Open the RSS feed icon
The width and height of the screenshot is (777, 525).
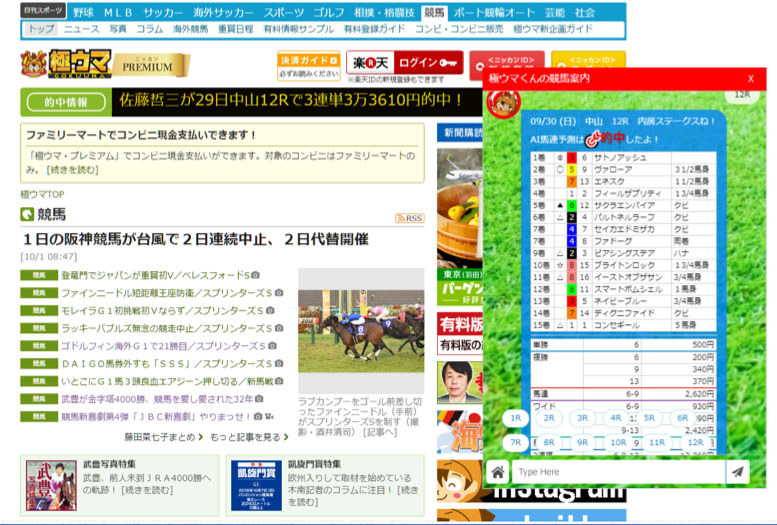pos(409,218)
